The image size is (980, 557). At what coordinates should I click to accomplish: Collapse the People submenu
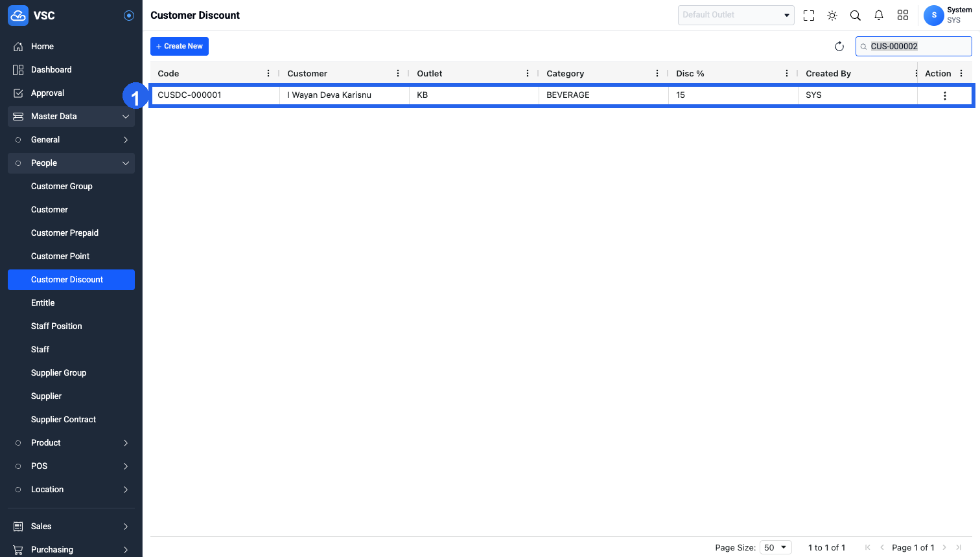[x=71, y=163]
